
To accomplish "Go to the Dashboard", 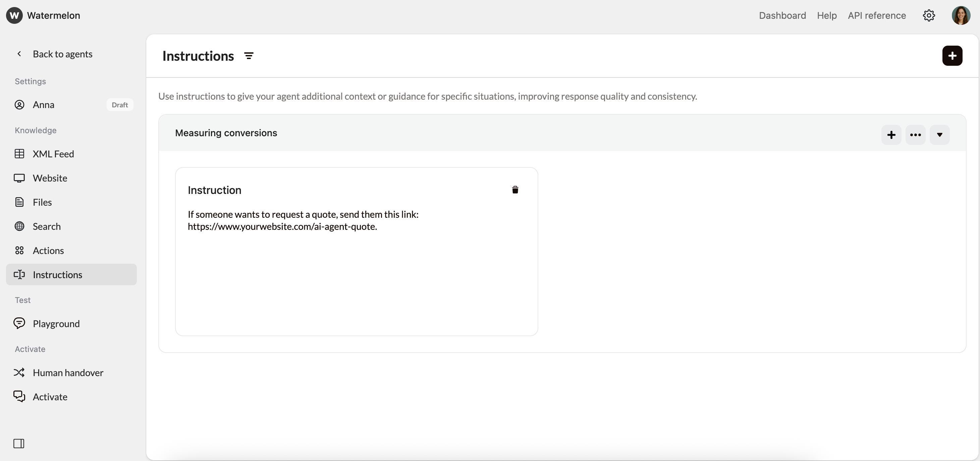I will (x=782, y=15).
